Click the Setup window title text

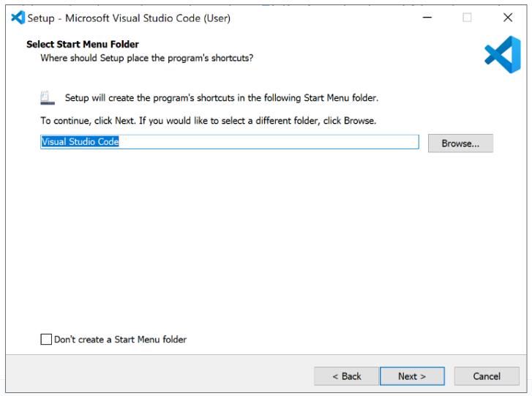[129, 18]
